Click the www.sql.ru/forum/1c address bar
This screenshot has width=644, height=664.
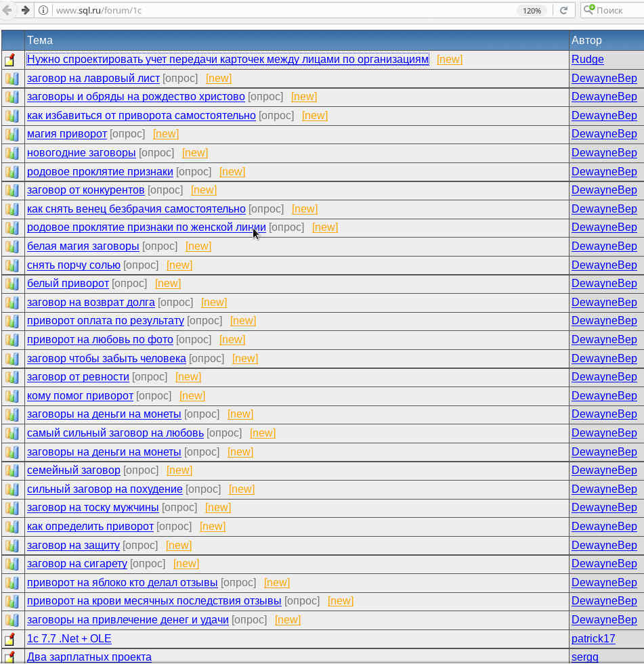(271, 10)
